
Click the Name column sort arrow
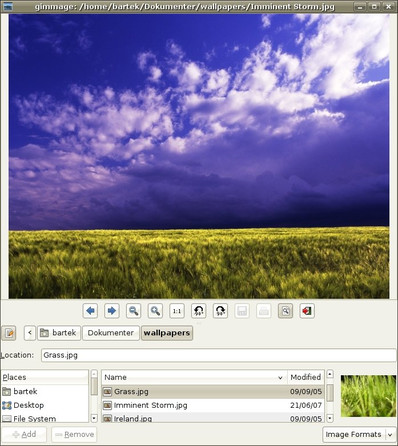[280, 377]
